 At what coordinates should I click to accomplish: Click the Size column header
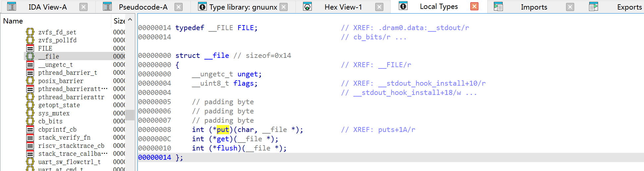pyautogui.click(x=119, y=21)
